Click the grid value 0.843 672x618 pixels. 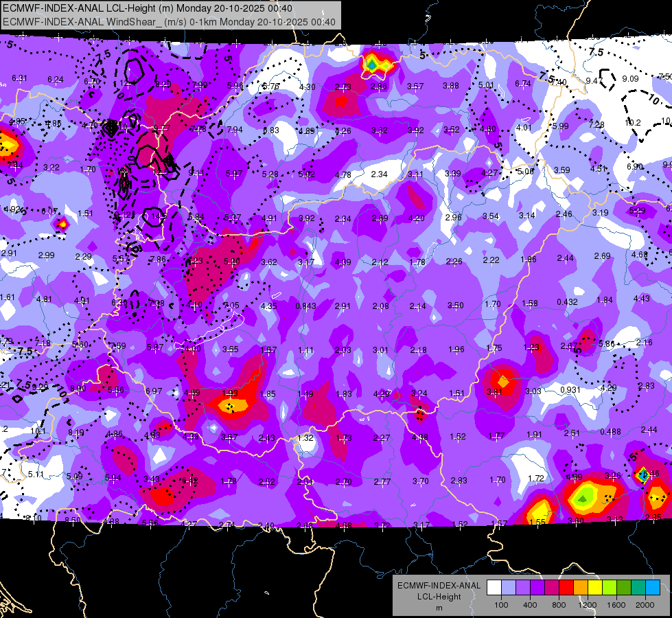click(305, 306)
